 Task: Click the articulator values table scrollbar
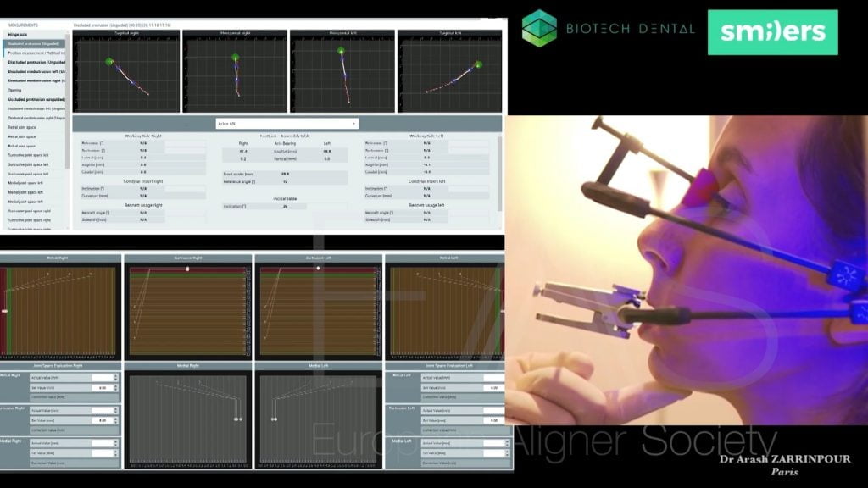[499, 169]
